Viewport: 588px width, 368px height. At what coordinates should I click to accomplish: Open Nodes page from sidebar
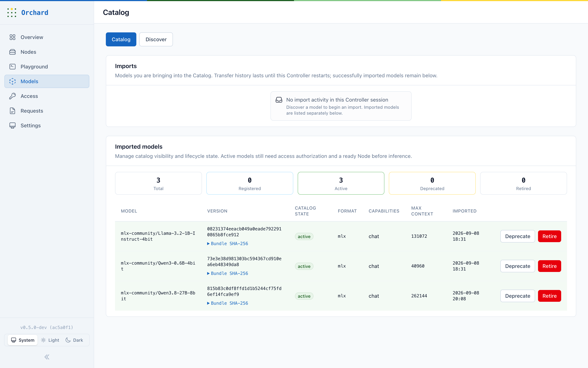coord(47,52)
